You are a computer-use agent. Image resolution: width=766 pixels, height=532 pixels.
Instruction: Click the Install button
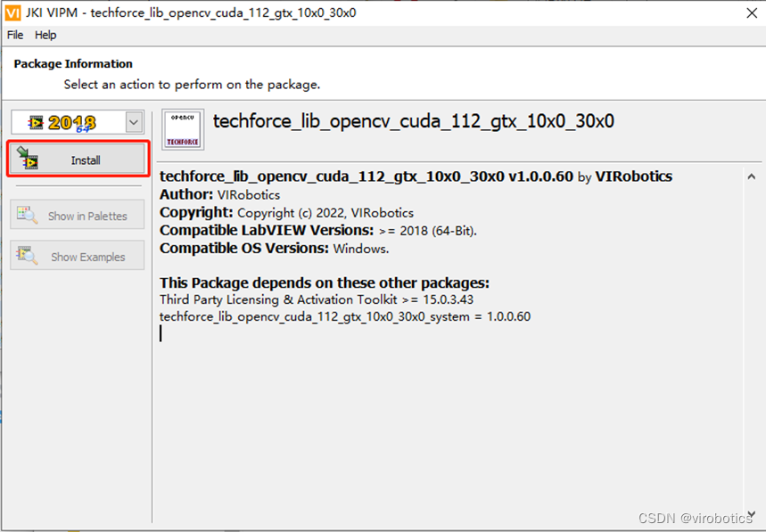point(78,160)
